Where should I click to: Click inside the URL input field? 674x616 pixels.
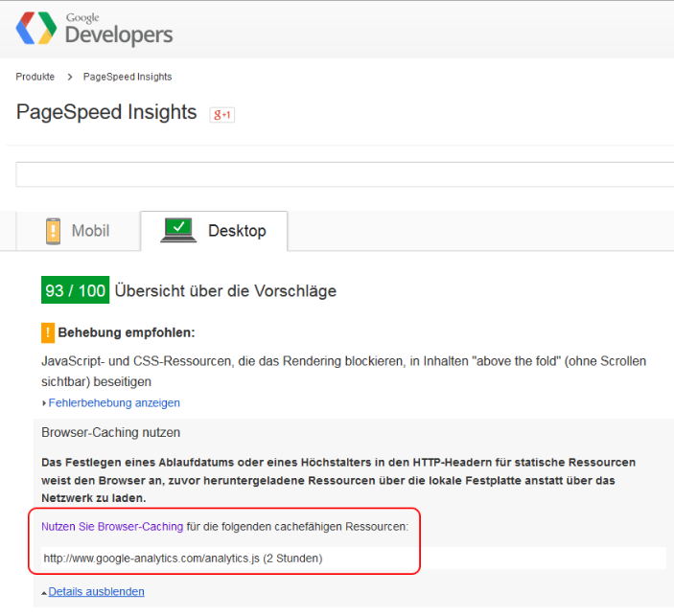tap(345, 174)
